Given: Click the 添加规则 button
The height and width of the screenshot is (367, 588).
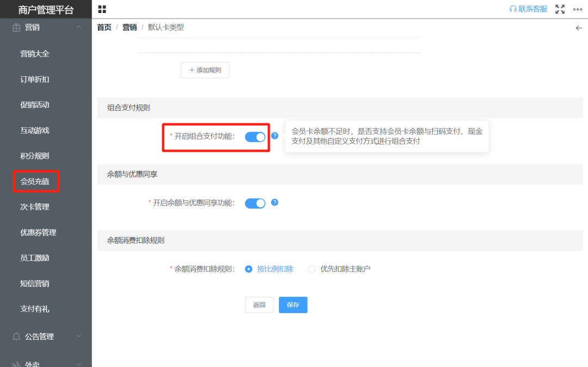Looking at the screenshot, I should [x=205, y=70].
